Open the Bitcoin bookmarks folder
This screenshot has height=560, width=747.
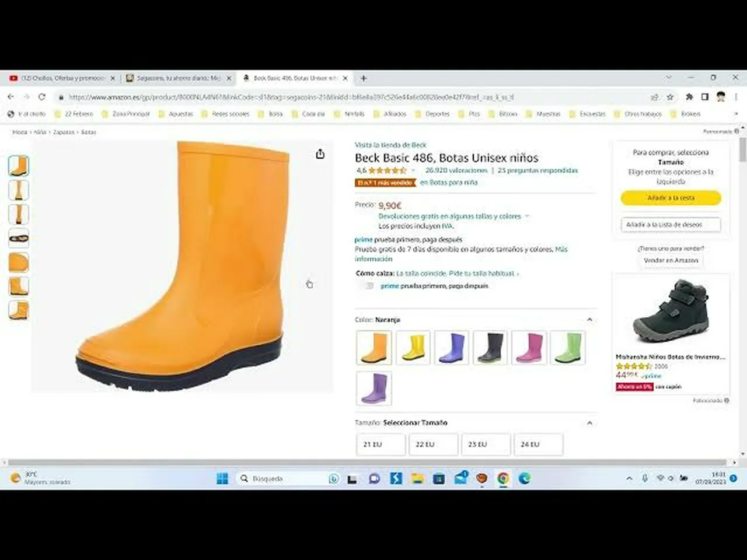[503, 114]
